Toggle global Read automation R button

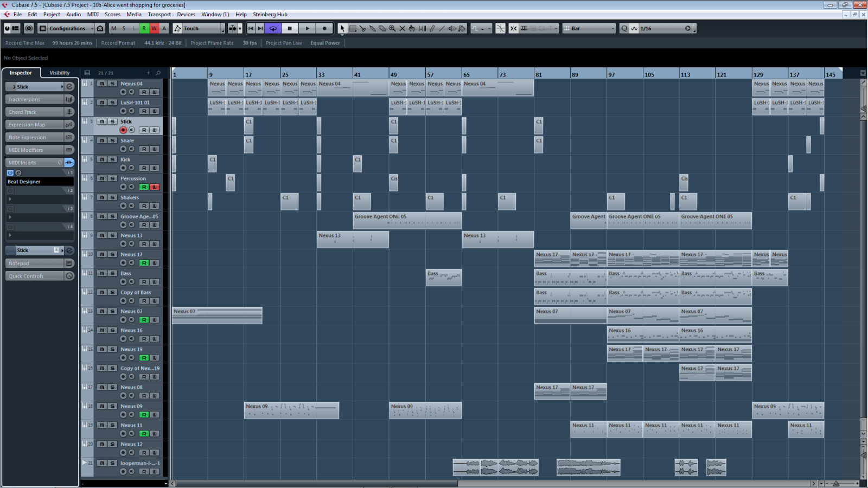coord(144,28)
